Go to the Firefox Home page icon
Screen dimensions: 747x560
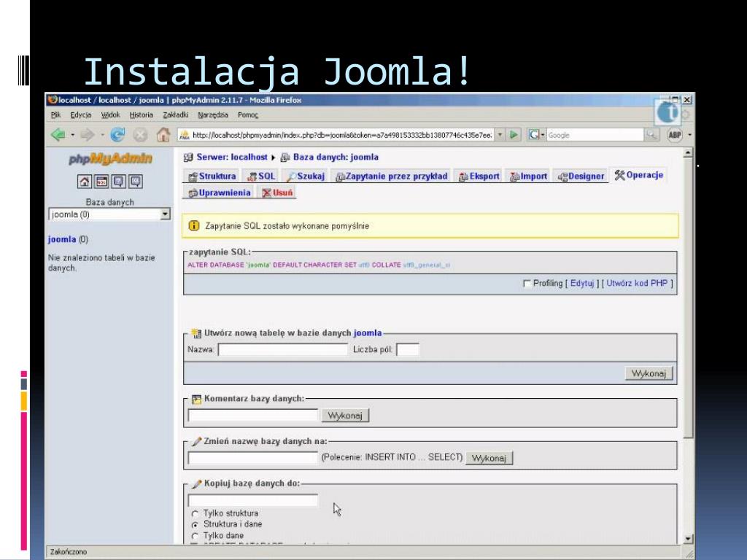point(163,135)
